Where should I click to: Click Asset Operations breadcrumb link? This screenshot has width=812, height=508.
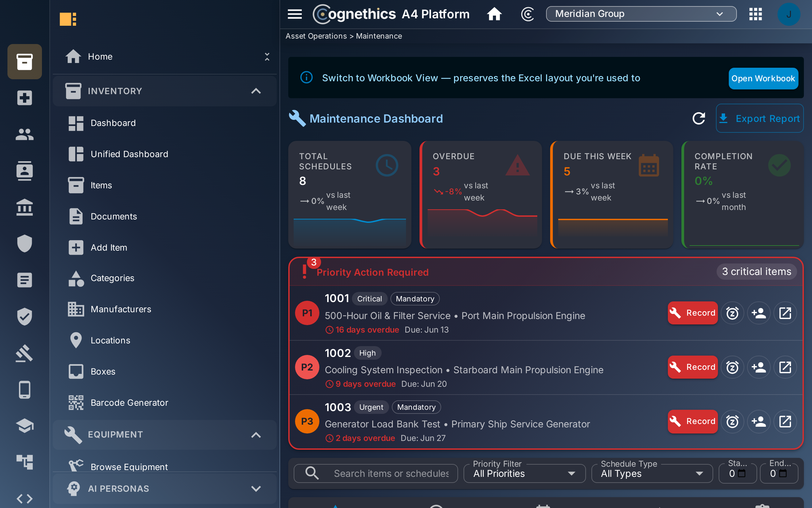coord(316,36)
